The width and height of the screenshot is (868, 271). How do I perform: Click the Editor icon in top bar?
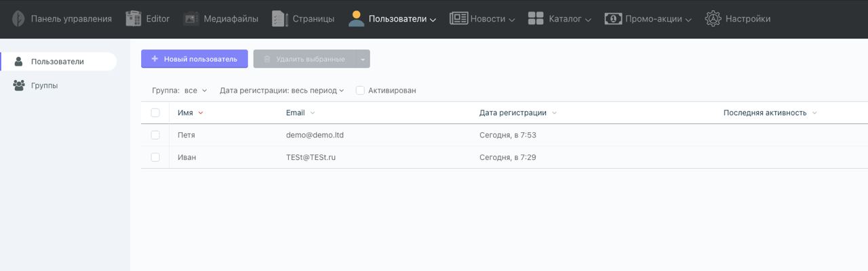pyautogui.click(x=134, y=18)
